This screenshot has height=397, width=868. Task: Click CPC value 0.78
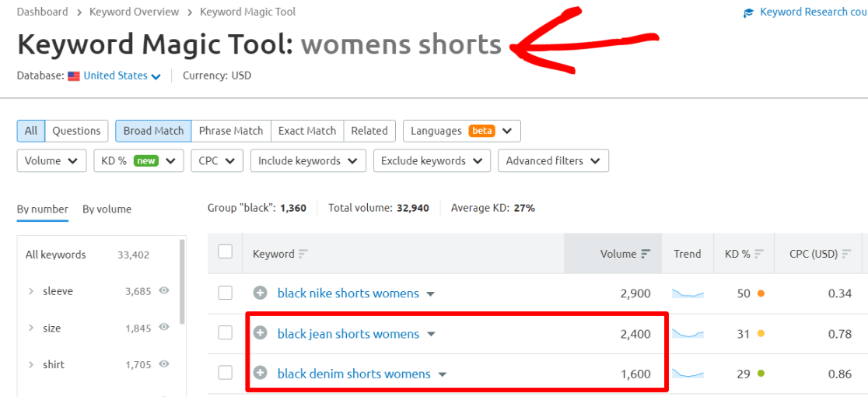click(840, 333)
